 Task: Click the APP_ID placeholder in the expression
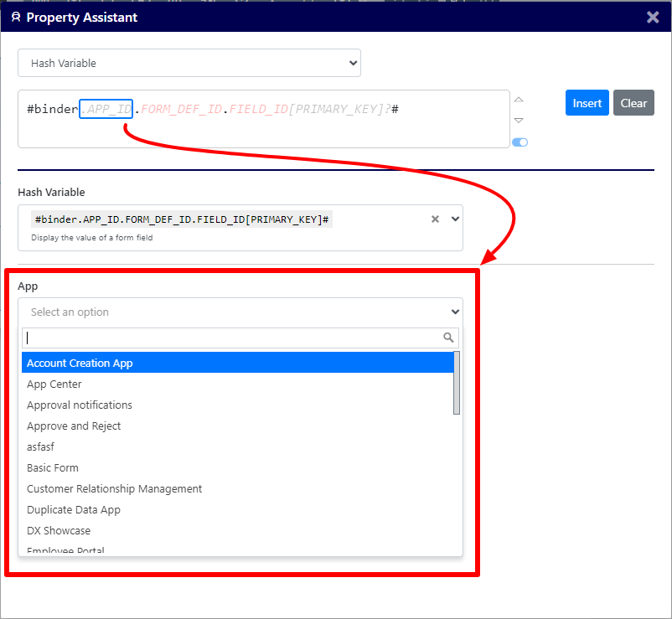click(x=106, y=109)
